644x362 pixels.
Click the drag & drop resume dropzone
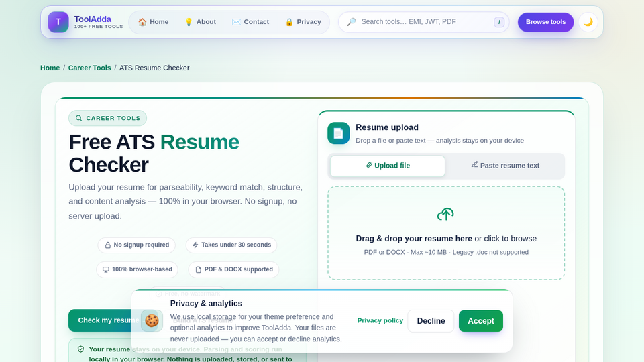446,233
